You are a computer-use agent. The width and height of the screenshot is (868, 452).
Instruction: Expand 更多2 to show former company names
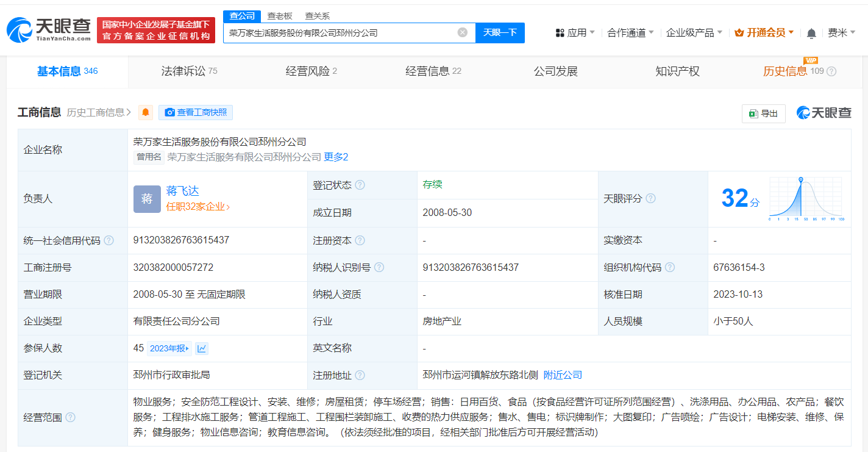tap(337, 157)
